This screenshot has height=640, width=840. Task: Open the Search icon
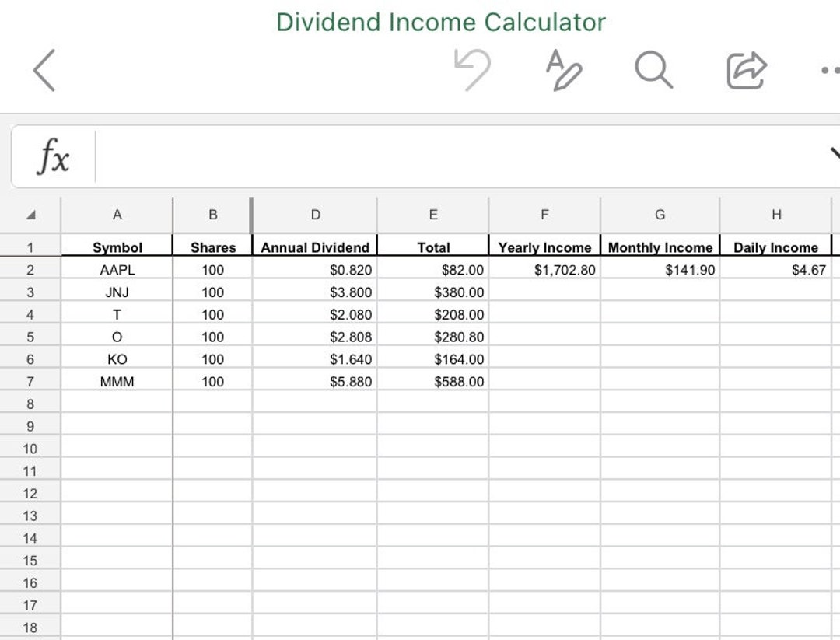coord(653,70)
